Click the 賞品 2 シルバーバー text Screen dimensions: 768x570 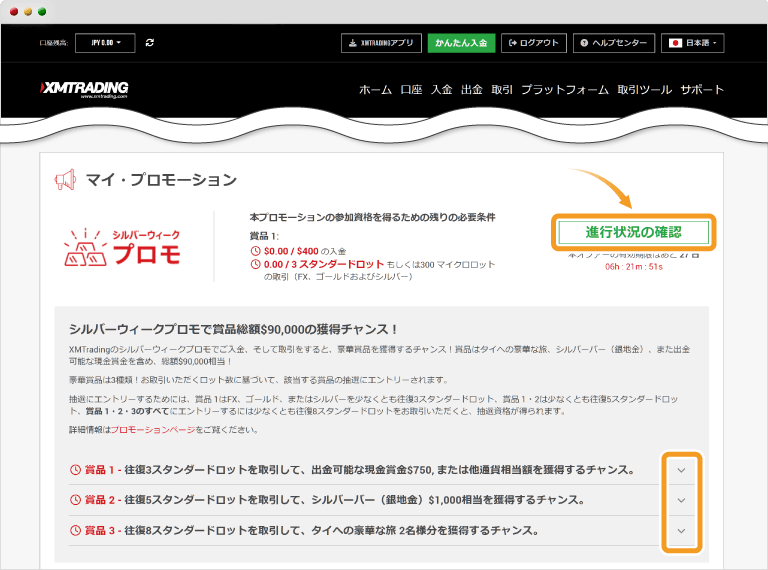pyautogui.click(x=335, y=500)
